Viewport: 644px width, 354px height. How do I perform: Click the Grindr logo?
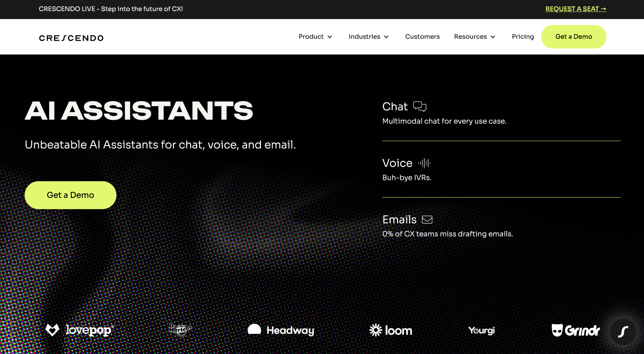point(576,330)
